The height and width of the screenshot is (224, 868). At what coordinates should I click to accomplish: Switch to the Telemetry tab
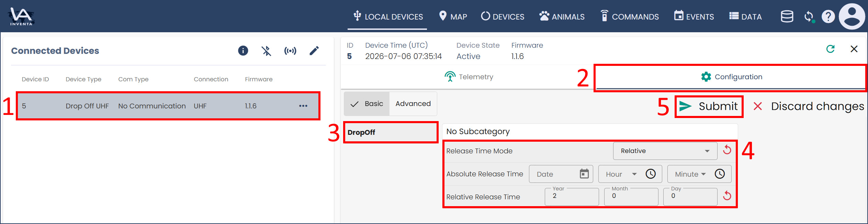(469, 77)
